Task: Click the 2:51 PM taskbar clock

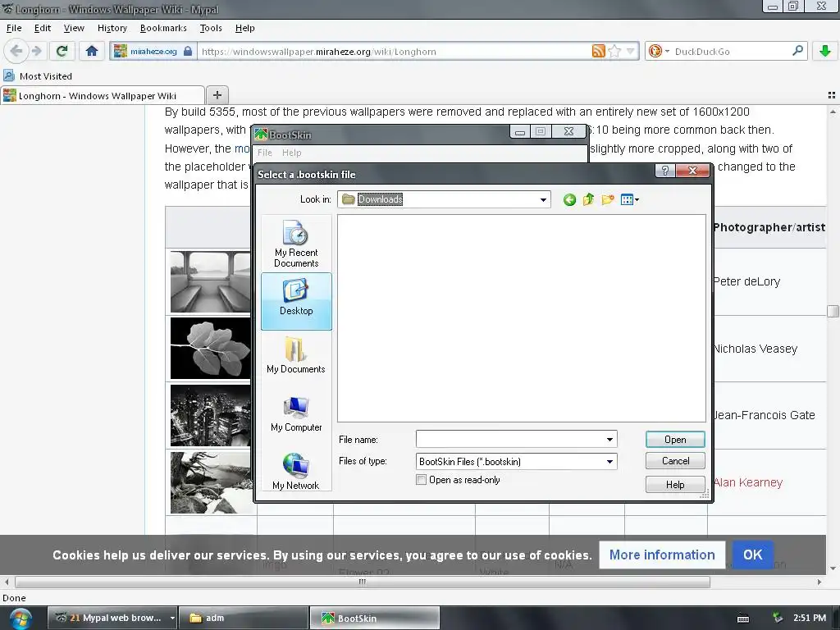Action: (x=810, y=618)
